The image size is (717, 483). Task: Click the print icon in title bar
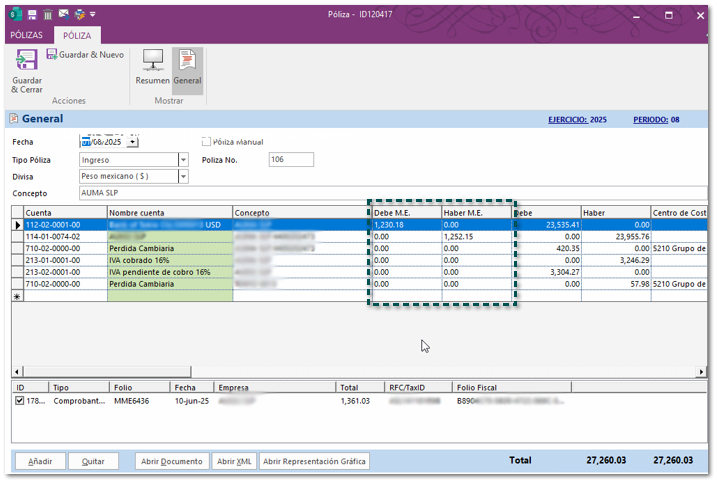tap(79, 15)
